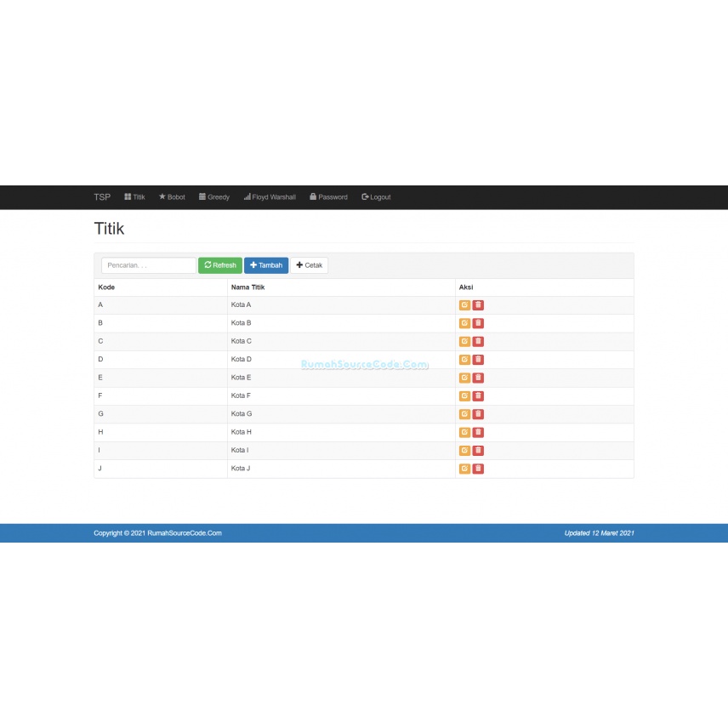
Task: Click the Updated 12 Maret 2021 text
Action: click(x=599, y=533)
